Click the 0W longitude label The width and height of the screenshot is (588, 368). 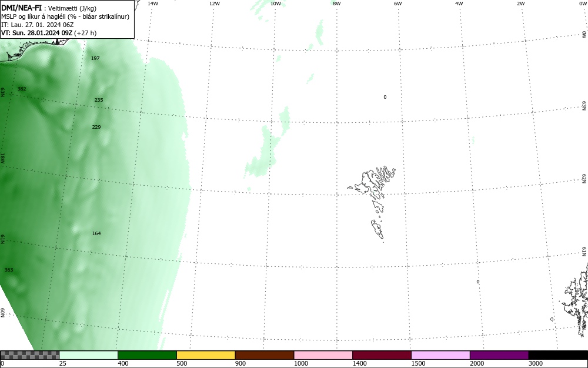pyautogui.click(x=583, y=4)
